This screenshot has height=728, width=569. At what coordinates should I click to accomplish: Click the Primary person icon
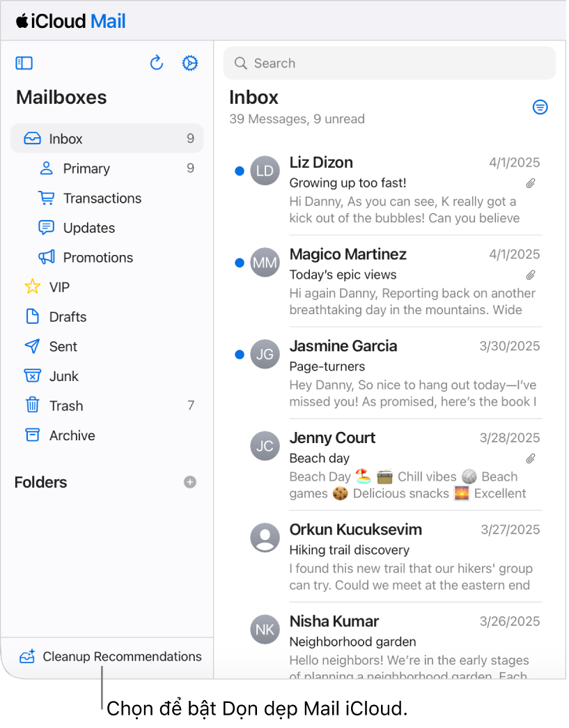click(x=46, y=168)
